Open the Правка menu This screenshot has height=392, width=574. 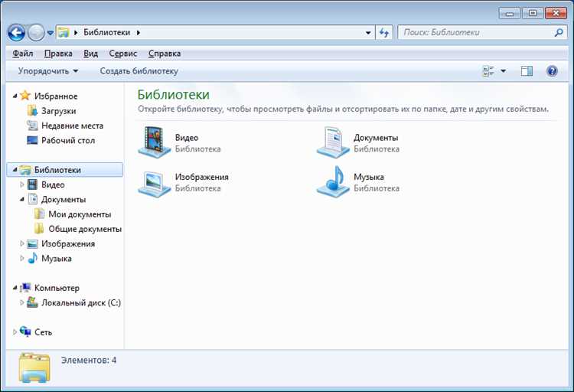pyautogui.click(x=58, y=54)
